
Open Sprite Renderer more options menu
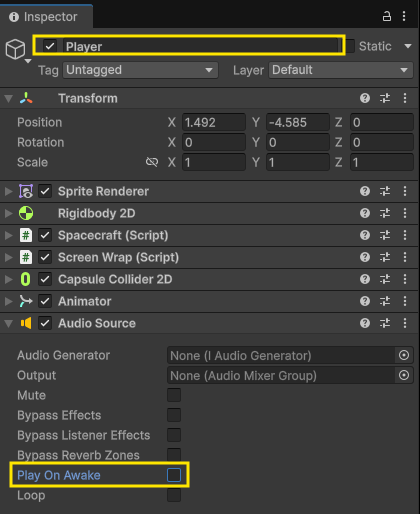405,191
